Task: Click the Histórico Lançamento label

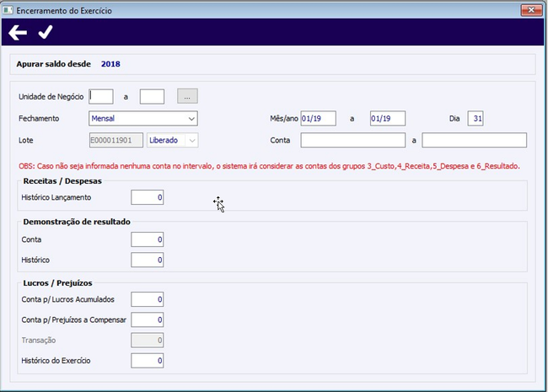Action: click(x=56, y=197)
